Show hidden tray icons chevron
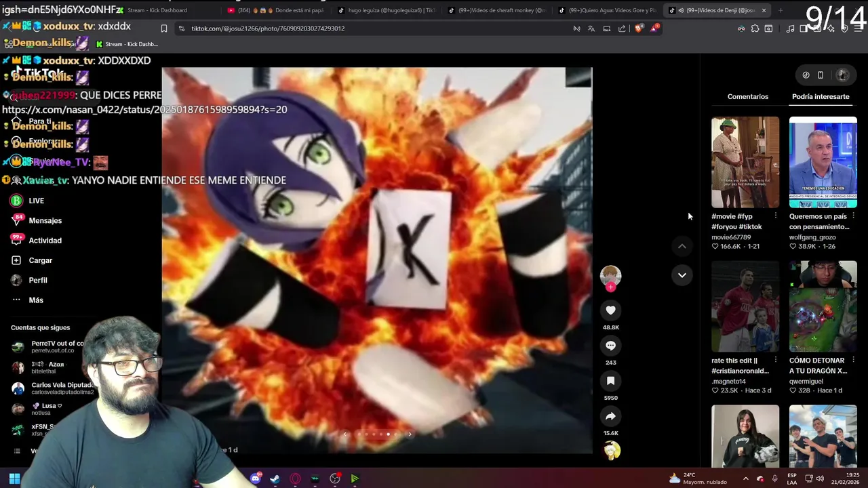The image size is (868, 488). (x=745, y=479)
